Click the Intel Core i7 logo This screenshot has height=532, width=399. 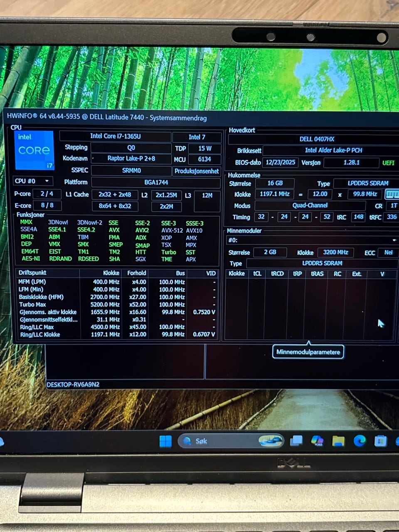[x=34, y=150]
